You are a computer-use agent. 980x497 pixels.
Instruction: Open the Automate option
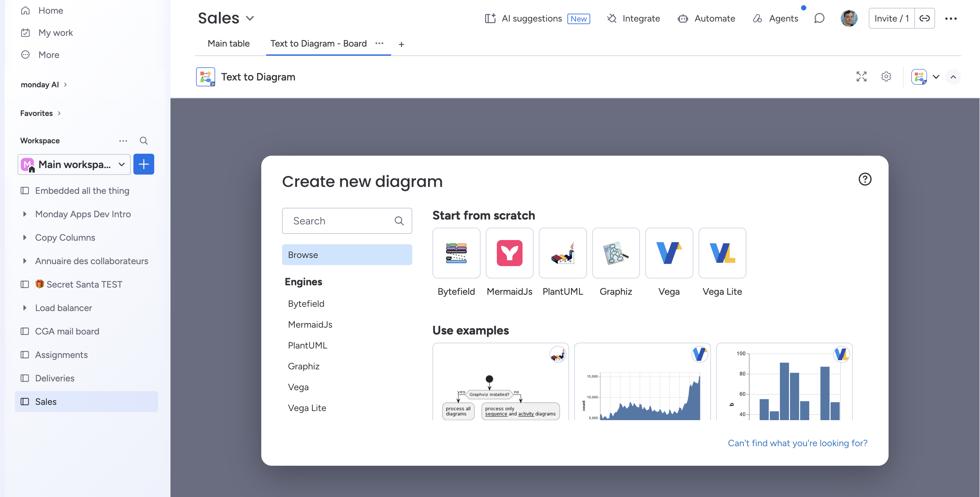coord(706,18)
